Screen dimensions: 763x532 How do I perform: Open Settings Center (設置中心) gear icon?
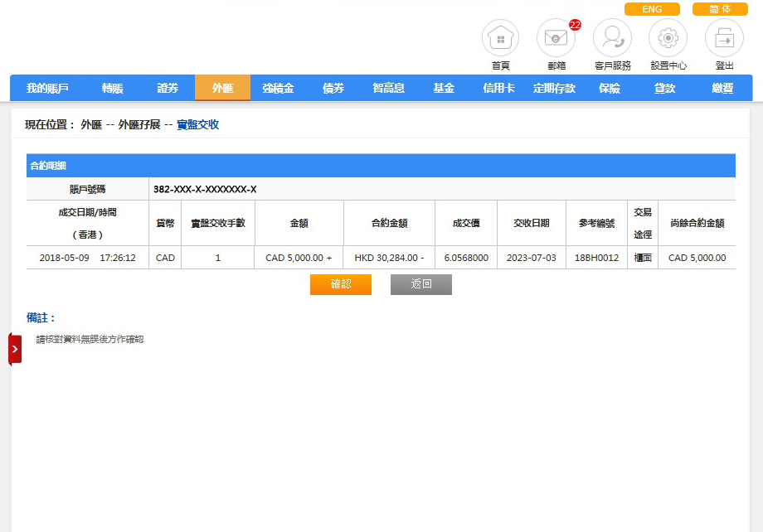668,38
